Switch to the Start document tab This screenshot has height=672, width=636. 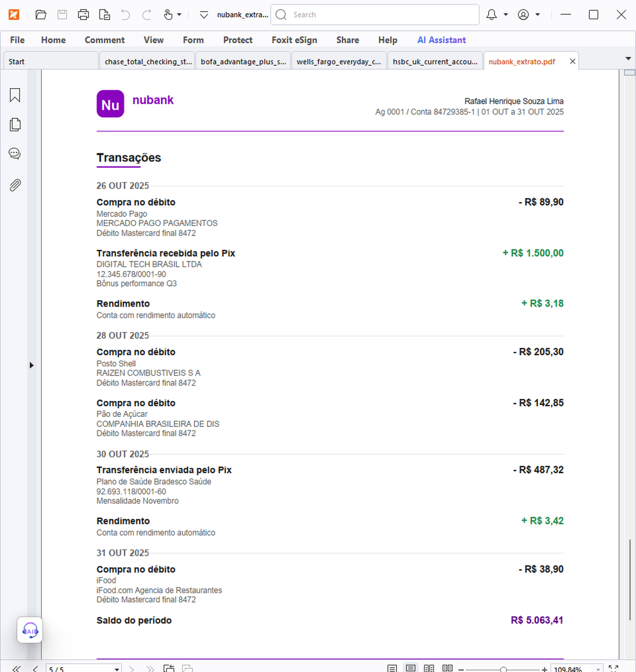[50, 62]
